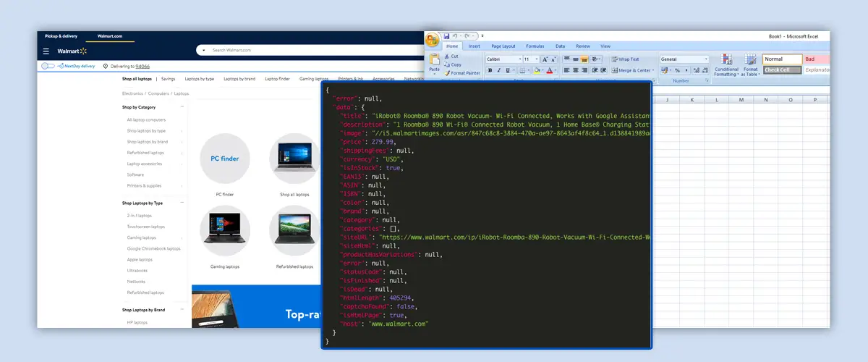This screenshot has width=868, height=362.
Task: Expand Printers & supplies submenu
Action: [x=182, y=185]
